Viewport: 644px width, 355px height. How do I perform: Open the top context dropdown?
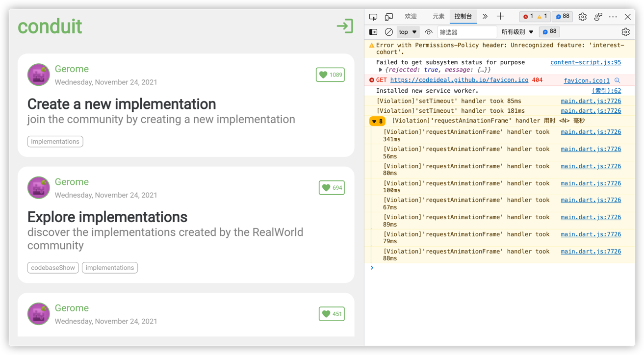[x=408, y=32]
